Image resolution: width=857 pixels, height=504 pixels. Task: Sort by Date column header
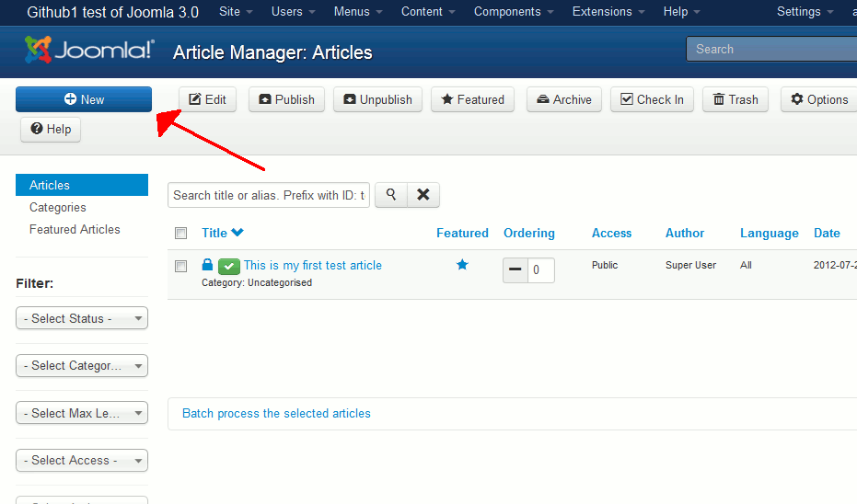pyautogui.click(x=827, y=234)
